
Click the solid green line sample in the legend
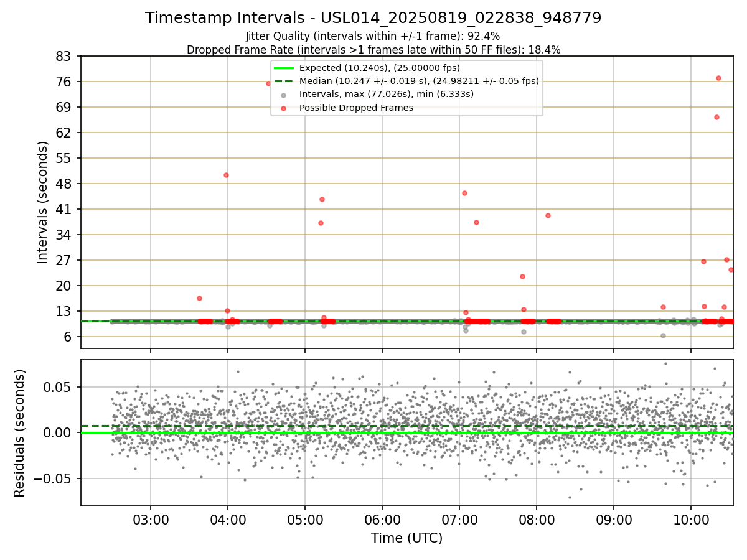pos(283,68)
